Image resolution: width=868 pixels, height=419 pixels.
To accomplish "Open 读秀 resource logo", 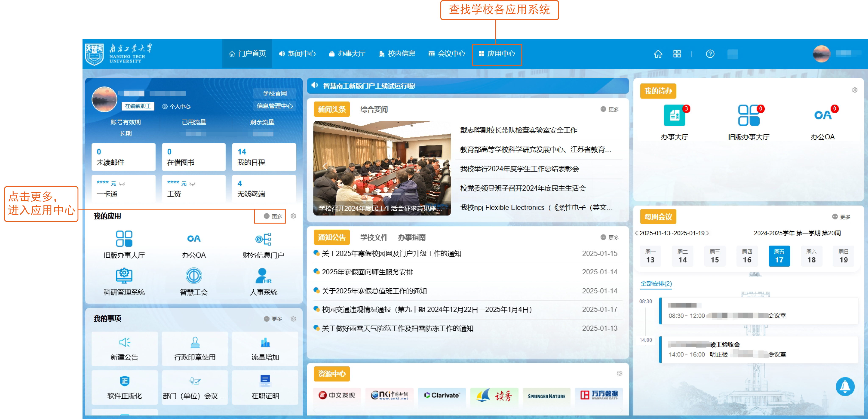I will tap(494, 395).
